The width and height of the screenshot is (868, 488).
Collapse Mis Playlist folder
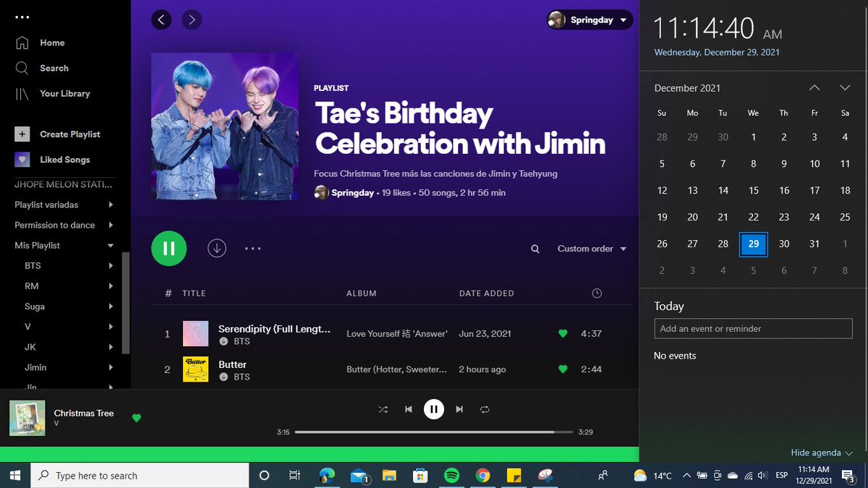coord(111,245)
